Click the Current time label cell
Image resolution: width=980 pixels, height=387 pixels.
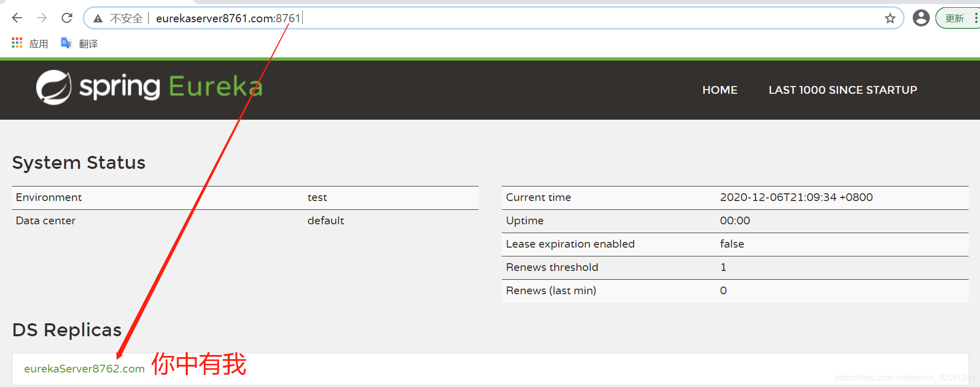click(x=538, y=197)
